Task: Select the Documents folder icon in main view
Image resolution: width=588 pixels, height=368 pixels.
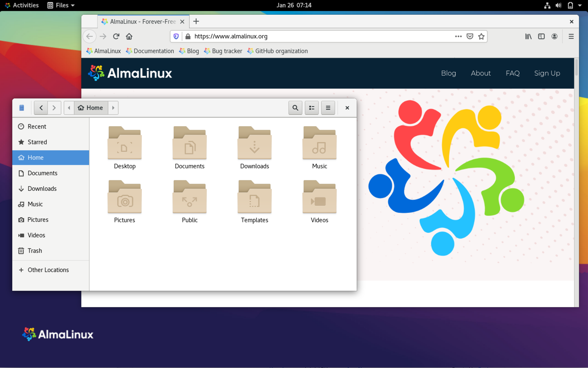Action: 190,143
